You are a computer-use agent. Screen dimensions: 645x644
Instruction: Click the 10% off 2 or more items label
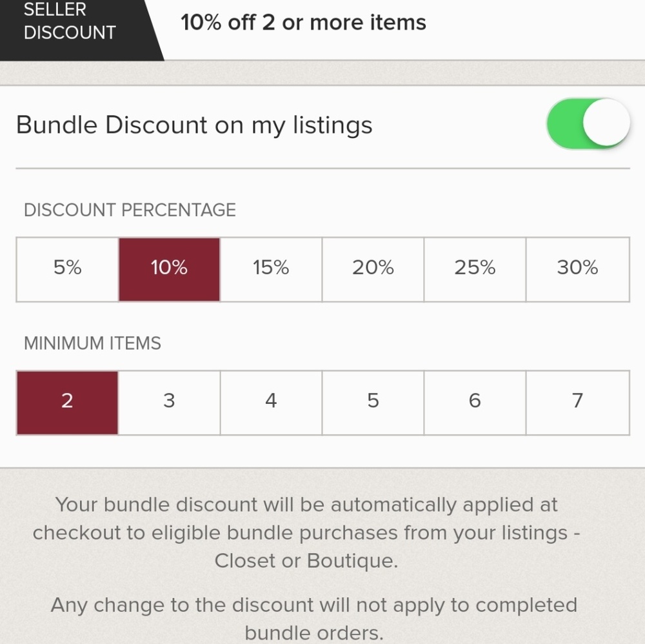pyautogui.click(x=304, y=23)
